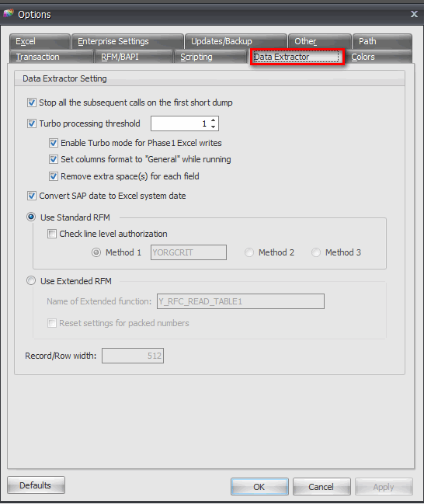This screenshot has height=504, width=424.
Task: Go to the Updates/Backup tab
Action: point(236,41)
